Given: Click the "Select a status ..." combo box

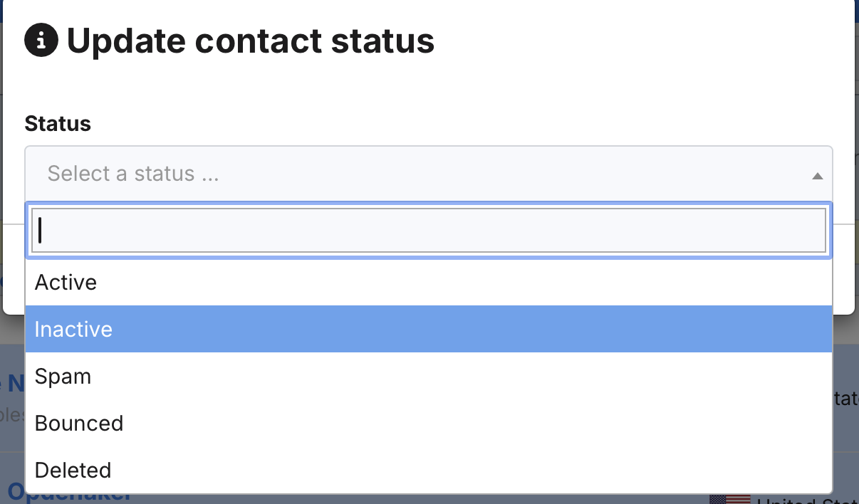Looking at the screenshot, I should click(427, 174).
